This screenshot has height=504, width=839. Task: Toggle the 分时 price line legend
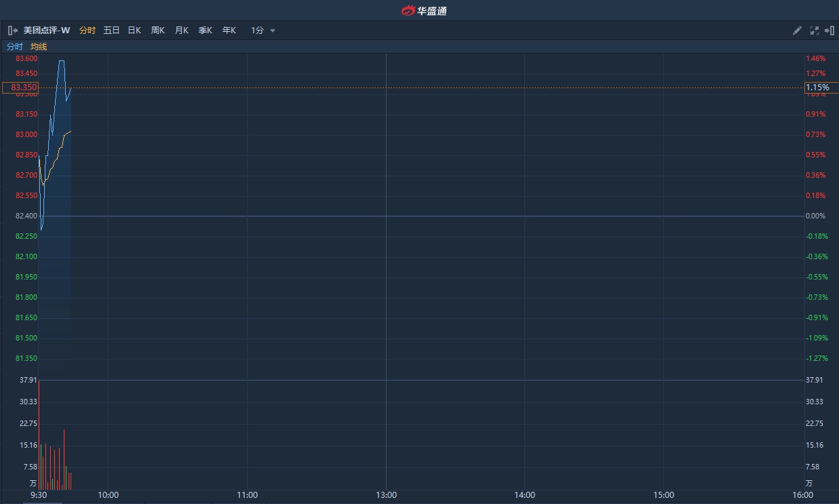point(14,47)
